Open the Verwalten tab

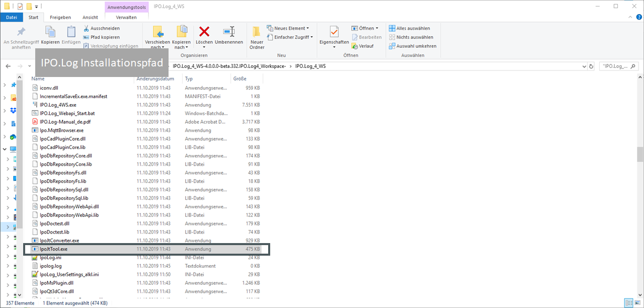click(126, 17)
